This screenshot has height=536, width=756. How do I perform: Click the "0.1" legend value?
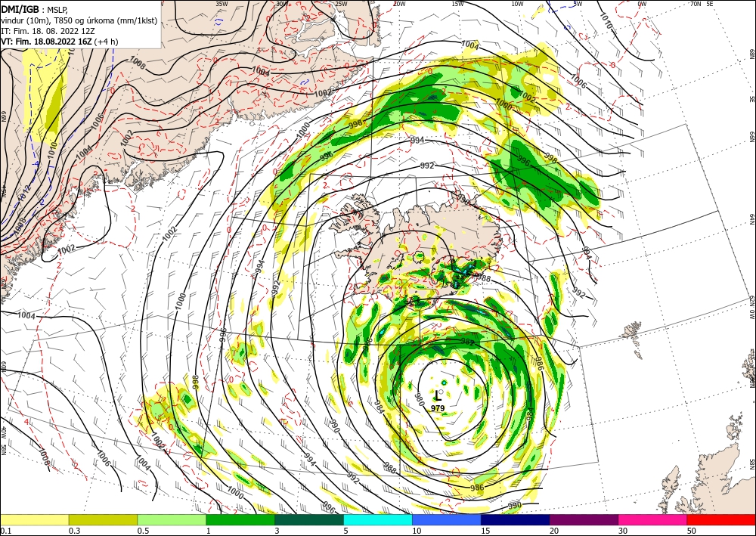click(5, 531)
